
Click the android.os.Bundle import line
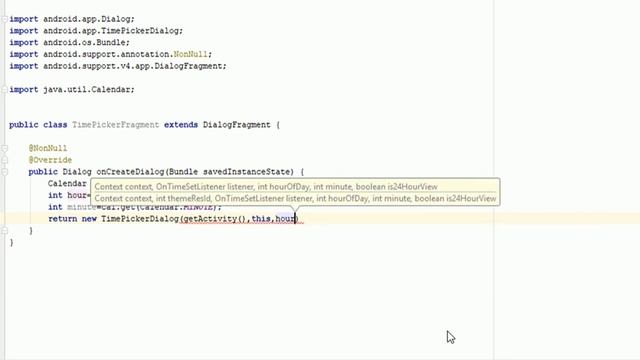coord(69,42)
